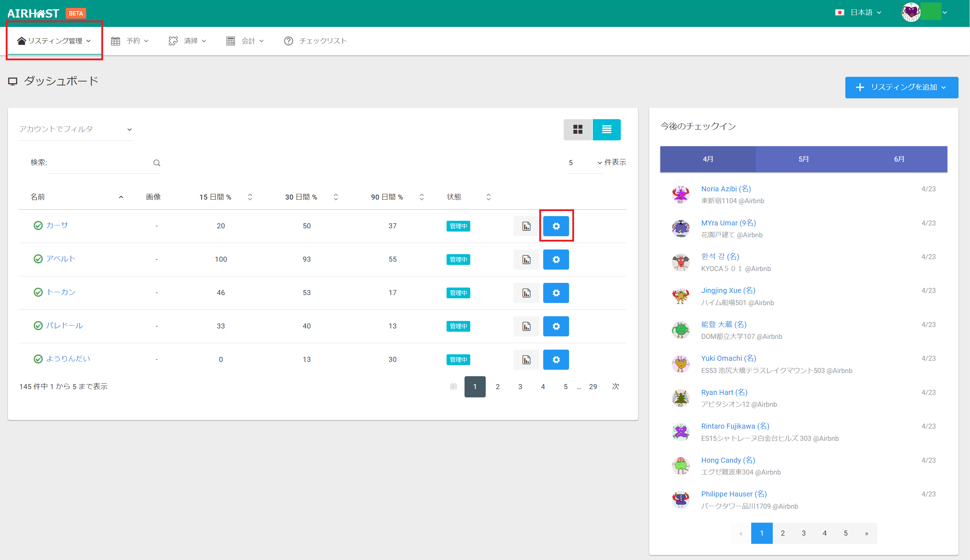Go to page 2 of listings
This screenshot has height=560, width=970.
click(497, 387)
